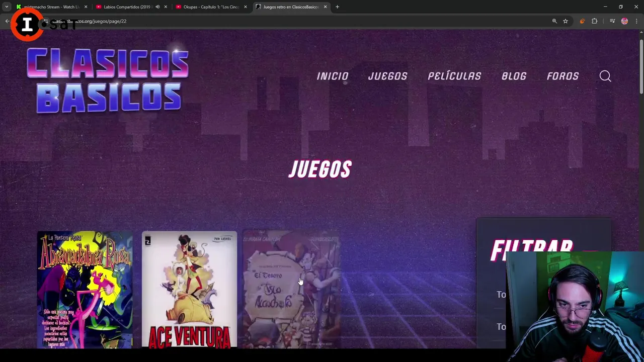
Task: Close the mistermacho Stream tab
Action: (86, 7)
